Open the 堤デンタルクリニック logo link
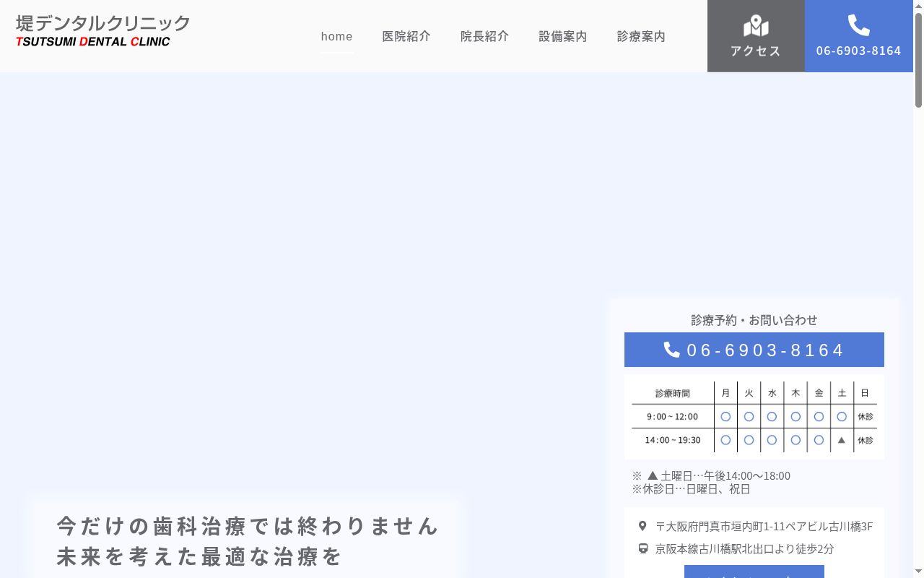 click(x=103, y=30)
